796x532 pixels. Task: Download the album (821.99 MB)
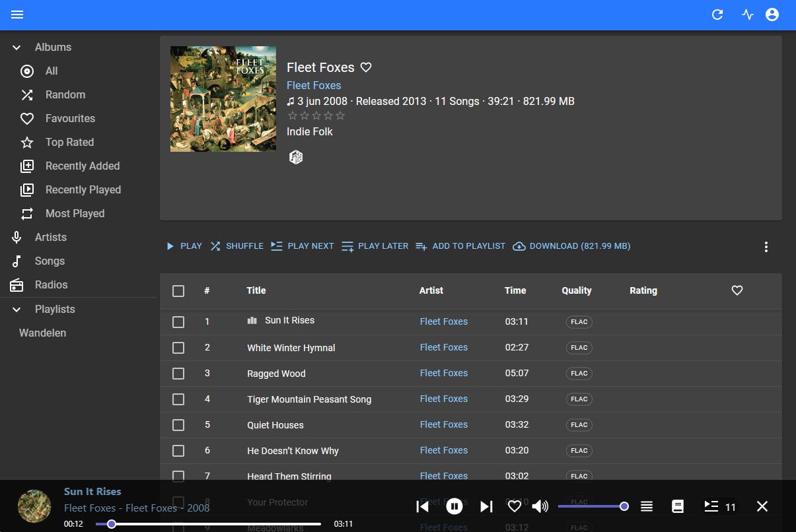coord(571,246)
